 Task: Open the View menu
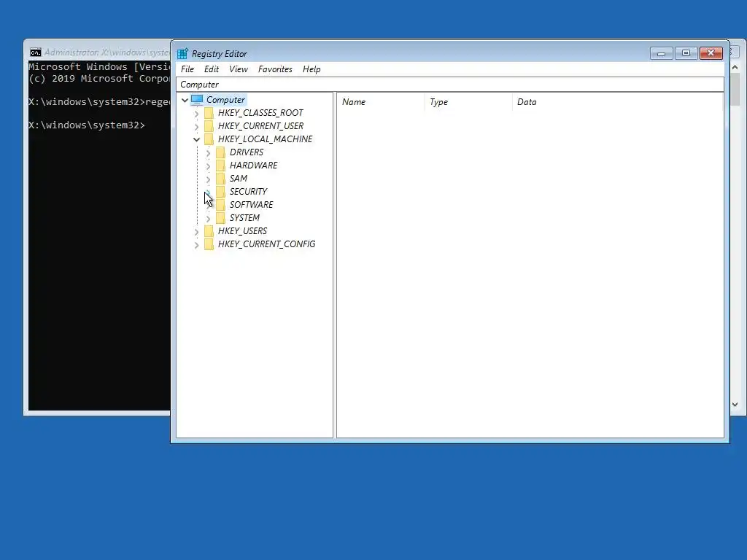[x=239, y=69]
